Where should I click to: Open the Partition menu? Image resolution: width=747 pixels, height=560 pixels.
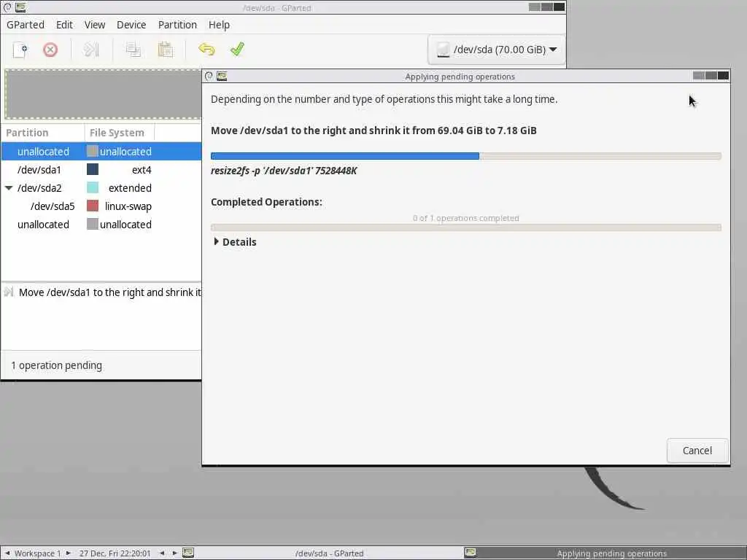click(x=177, y=25)
